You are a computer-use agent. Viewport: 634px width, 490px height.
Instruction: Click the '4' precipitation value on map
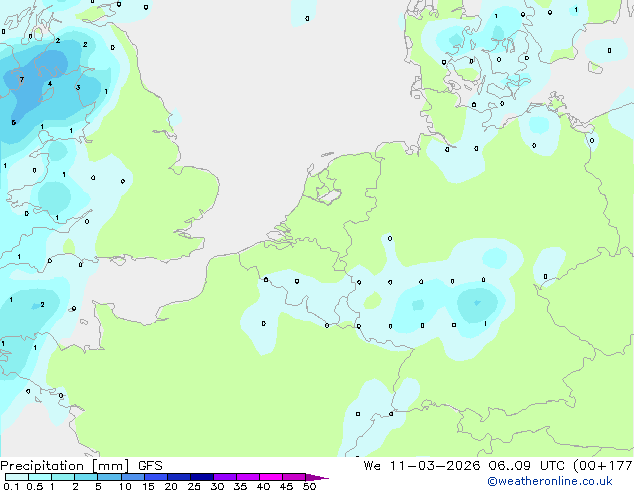click(x=50, y=84)
